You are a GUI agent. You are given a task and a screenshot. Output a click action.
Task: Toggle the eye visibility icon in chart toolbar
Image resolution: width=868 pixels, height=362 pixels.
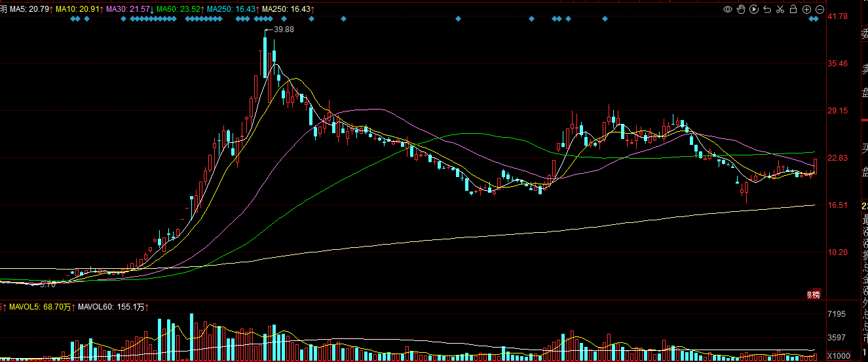pos(728,9)
